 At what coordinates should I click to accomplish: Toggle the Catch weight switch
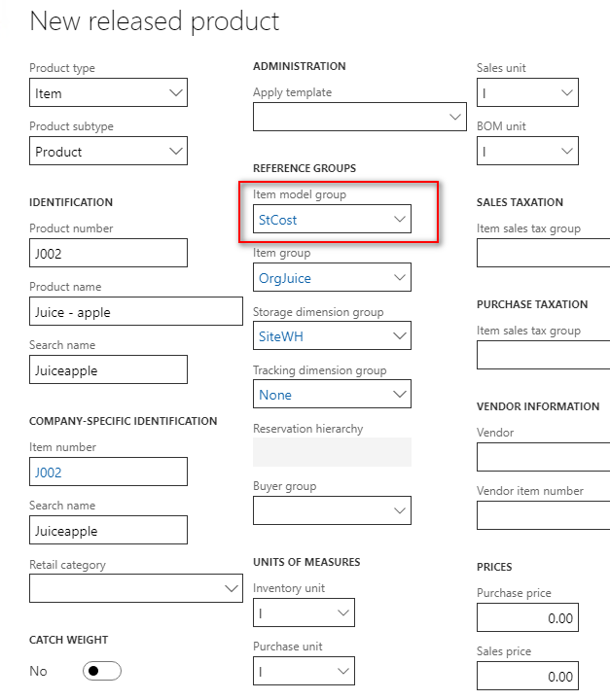point(101,671)
